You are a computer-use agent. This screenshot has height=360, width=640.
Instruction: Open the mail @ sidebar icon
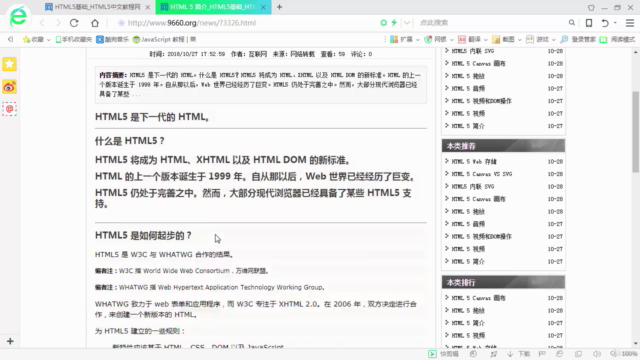click(9, 109)
